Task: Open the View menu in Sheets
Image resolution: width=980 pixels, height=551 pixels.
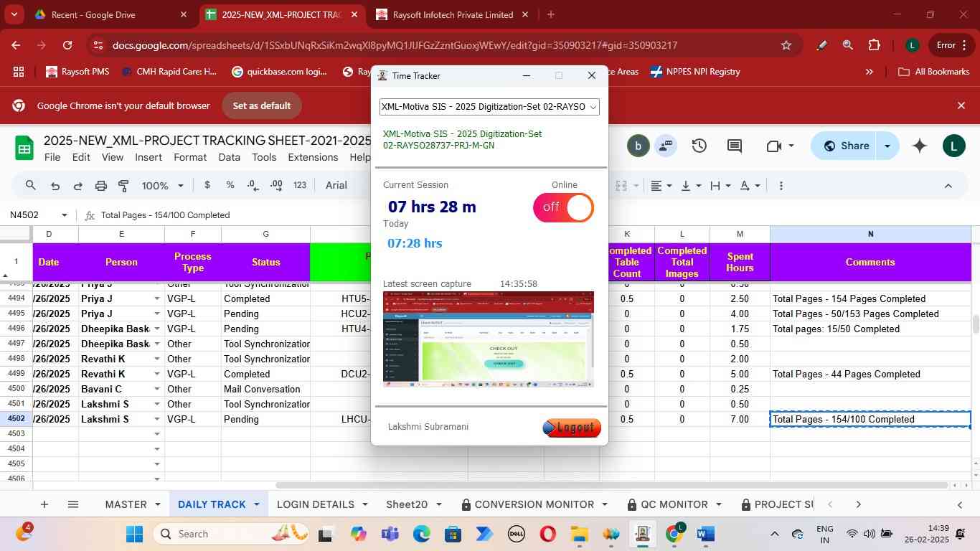Action: [113, 157]
